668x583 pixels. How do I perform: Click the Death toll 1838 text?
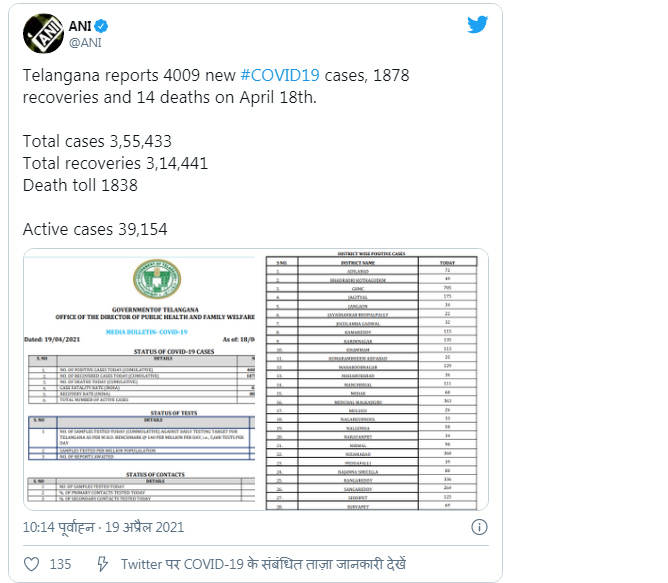tap(80, 185)
